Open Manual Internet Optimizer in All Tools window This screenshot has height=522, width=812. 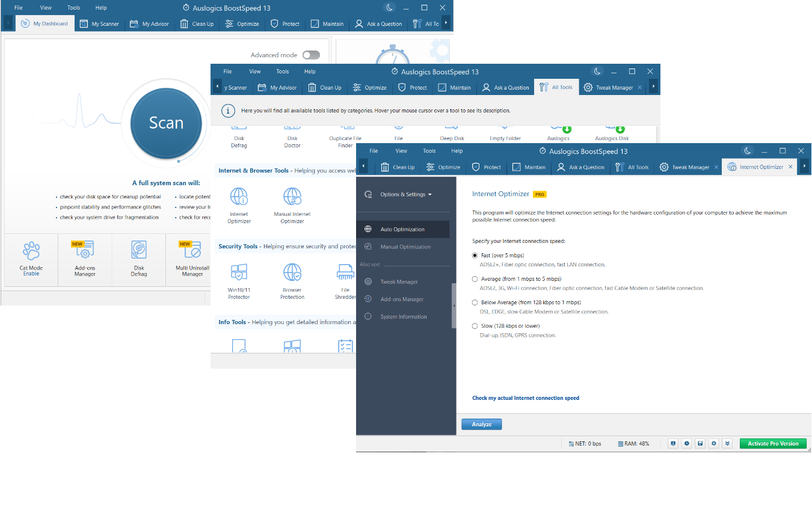[292, 205]
